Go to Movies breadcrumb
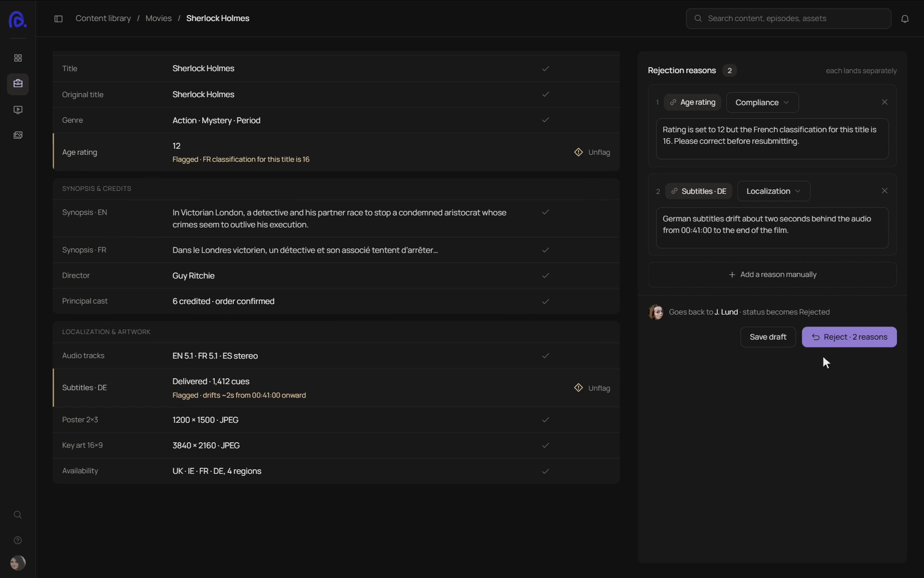Viewport: 924px width, 578px height. click(x=158, y=19)
